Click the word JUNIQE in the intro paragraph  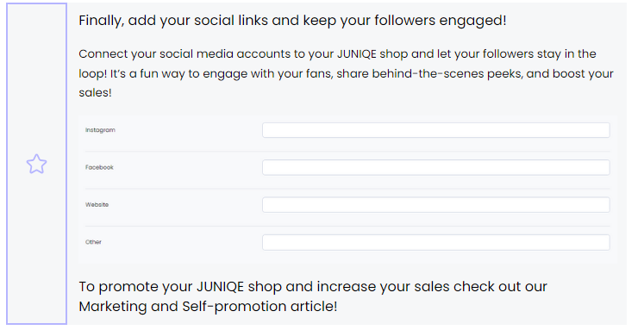point(357,53)
